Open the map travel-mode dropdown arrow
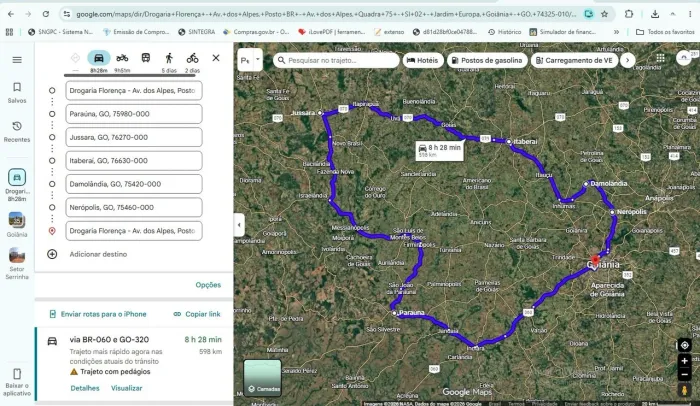 click(x=257, y=60)
